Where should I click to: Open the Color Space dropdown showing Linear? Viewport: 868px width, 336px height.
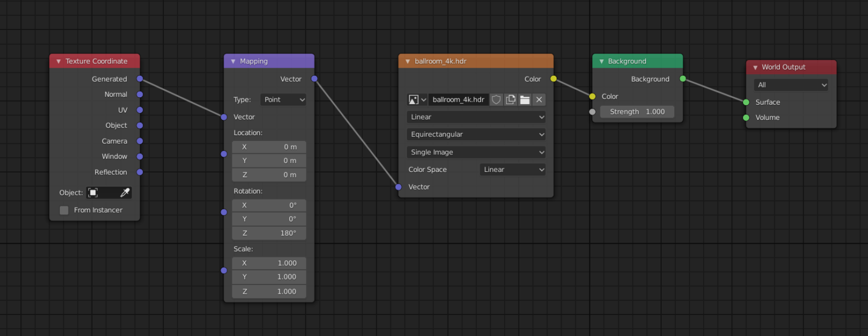click(512, 169)
